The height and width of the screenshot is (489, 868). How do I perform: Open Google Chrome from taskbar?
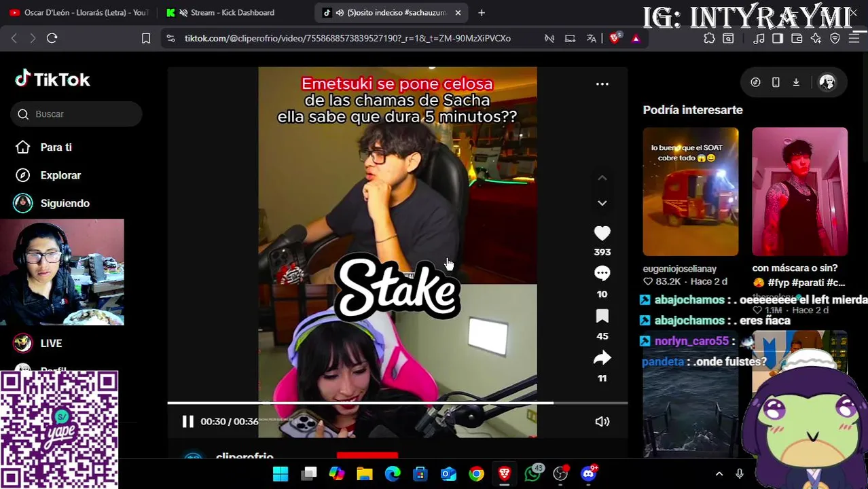(x=476, y=473)
